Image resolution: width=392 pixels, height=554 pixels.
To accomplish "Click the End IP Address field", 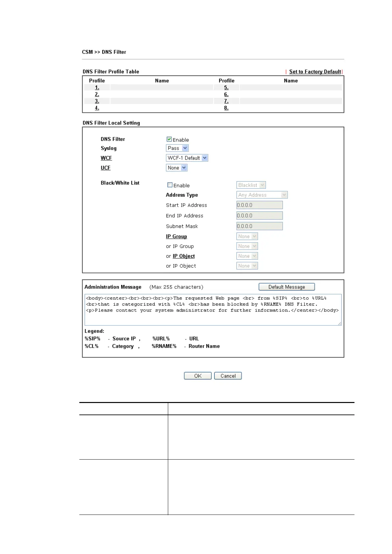I will (x=259, y=215).
